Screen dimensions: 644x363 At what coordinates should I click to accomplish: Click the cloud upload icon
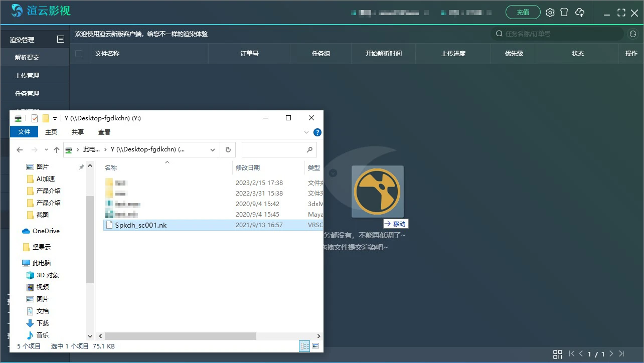[x=580, y=13]
